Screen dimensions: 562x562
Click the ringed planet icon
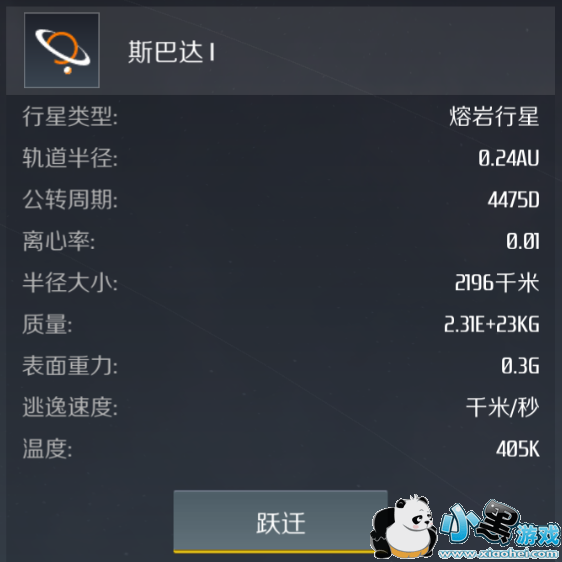pos(62,50)
